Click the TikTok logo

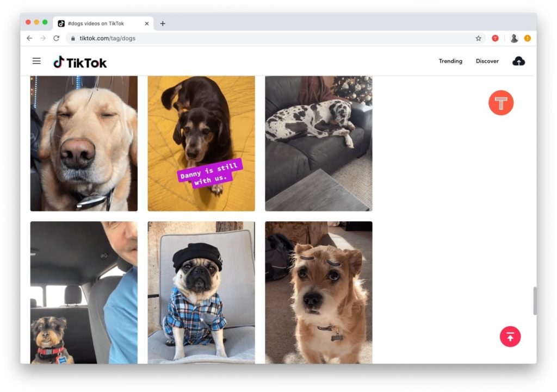point(80,63)
